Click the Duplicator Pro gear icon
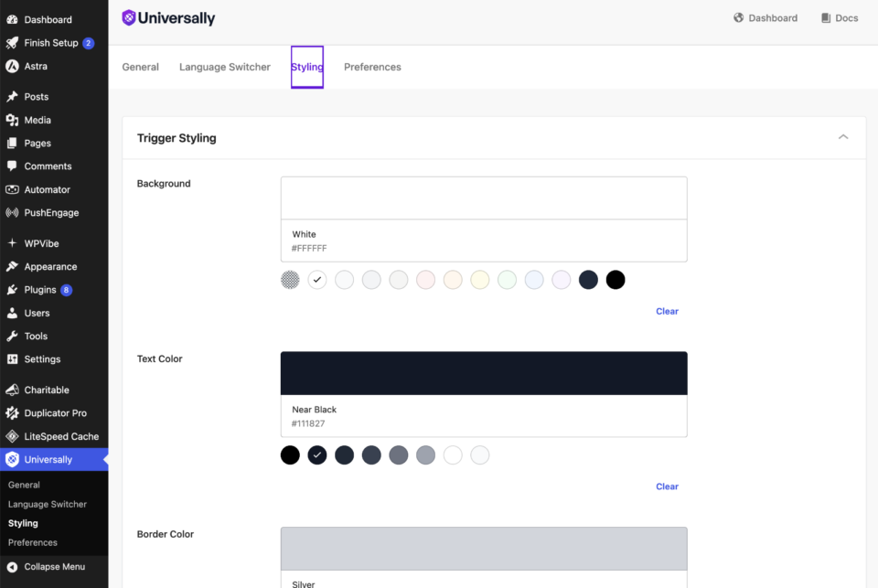This screenshot has width=878, height=588. [x=12, y=413]
